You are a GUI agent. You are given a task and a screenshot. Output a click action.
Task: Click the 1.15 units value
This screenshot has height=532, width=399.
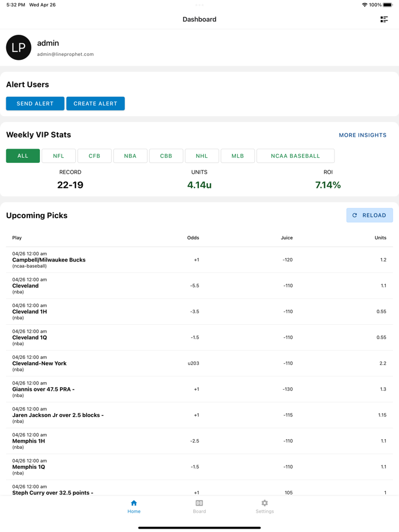[x=382, y=415]
